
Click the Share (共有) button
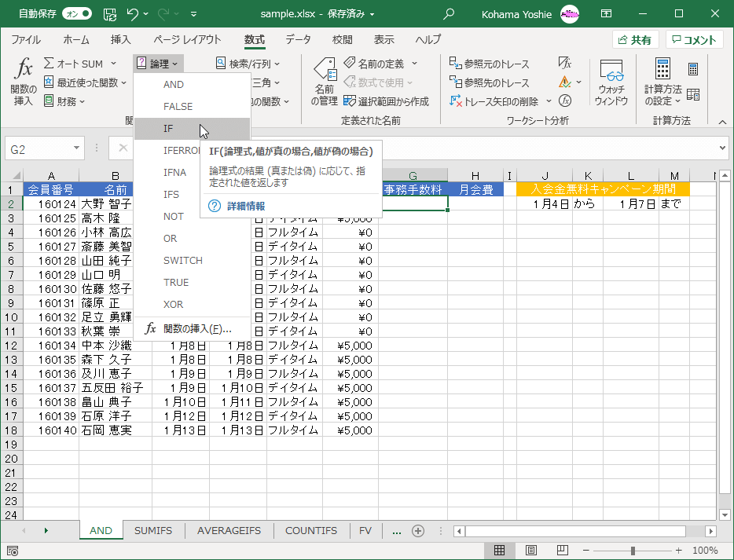coord(635,40)
